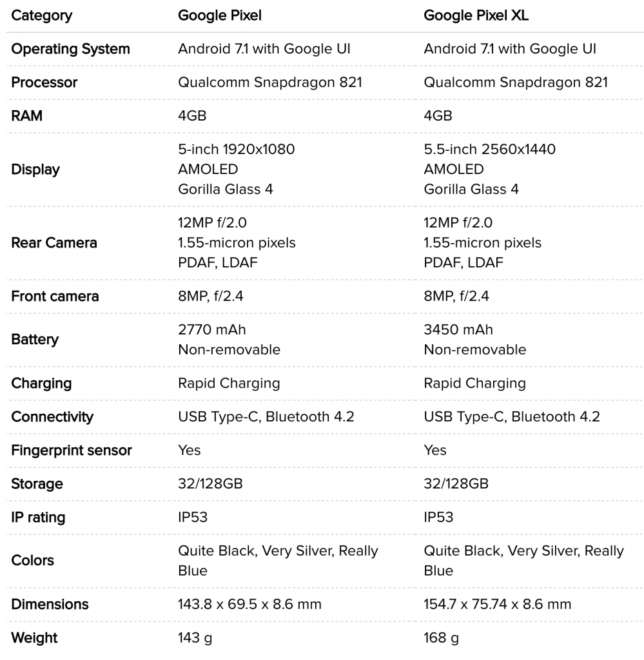
Task: Click the IP rating row label
Action: [38, 518]
